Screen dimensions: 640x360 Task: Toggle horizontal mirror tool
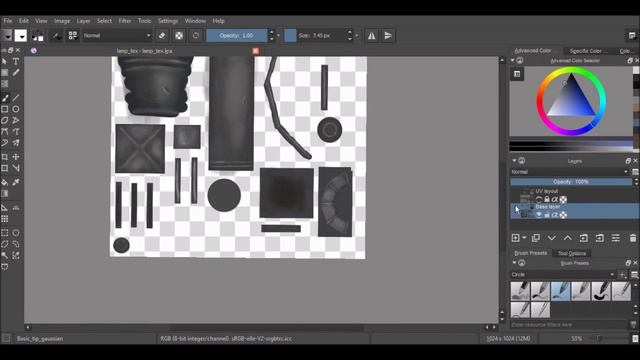point(371,36)
